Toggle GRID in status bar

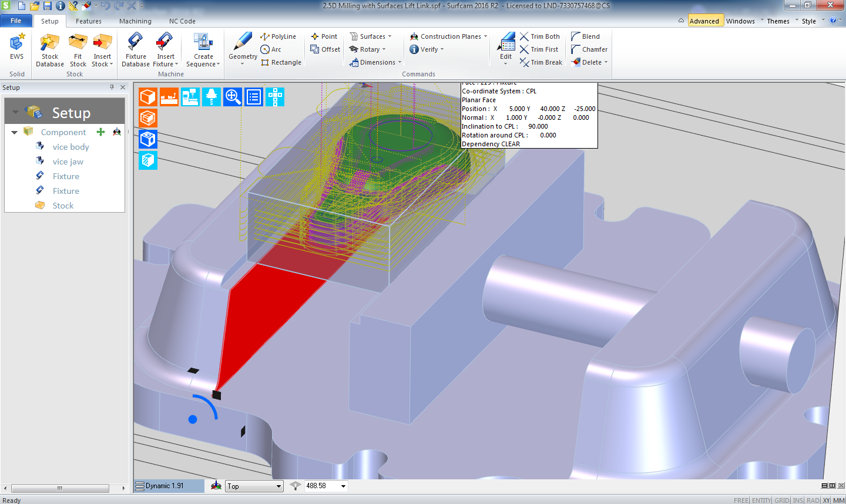point(782,500)
